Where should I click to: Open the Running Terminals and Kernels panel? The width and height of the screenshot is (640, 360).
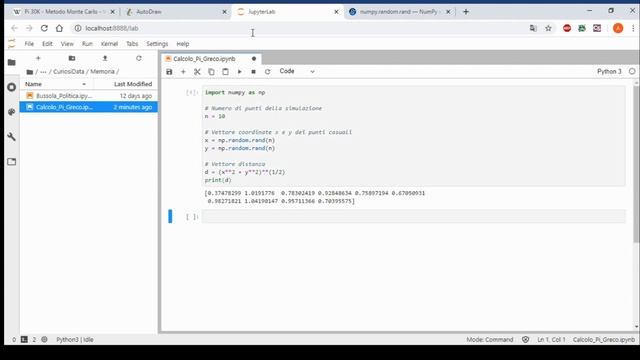point(11,87)
